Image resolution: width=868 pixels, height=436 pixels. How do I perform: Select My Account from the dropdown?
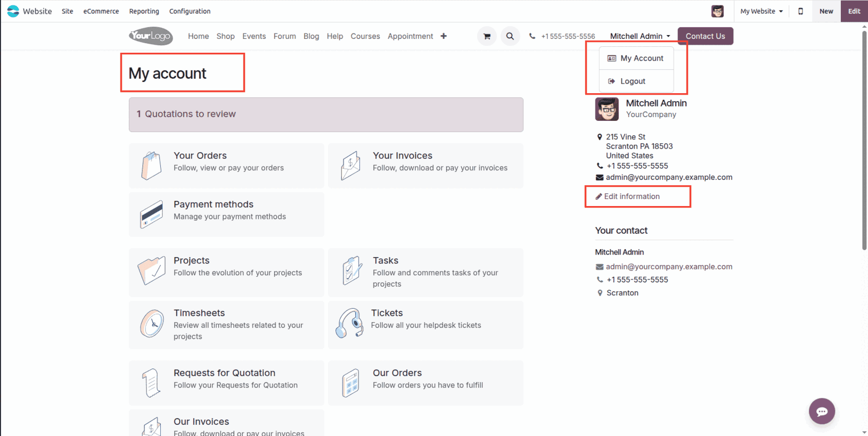(x=636, y=58)
